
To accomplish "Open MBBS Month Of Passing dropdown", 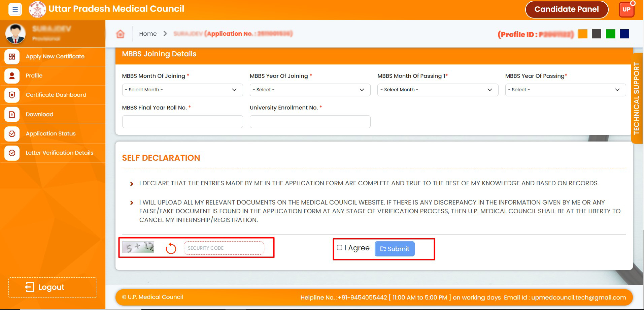I will pyautogui.click(x=437, y=90).
